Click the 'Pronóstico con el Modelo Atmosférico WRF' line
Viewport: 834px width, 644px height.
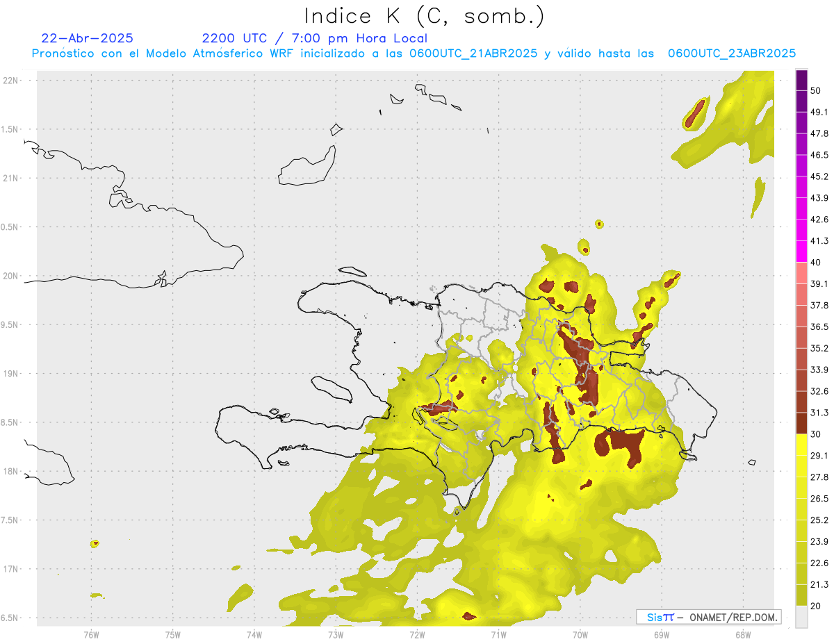413,53
